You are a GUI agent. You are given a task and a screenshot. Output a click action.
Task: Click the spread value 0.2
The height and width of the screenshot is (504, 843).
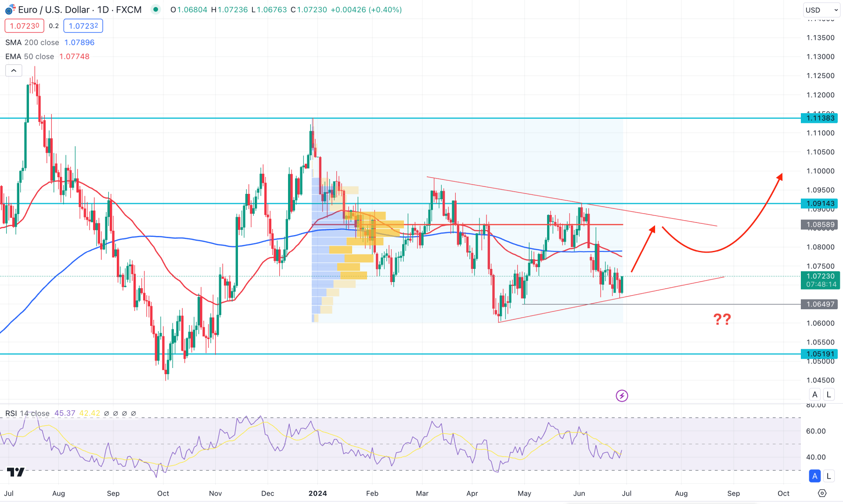(x=54, y=26)
